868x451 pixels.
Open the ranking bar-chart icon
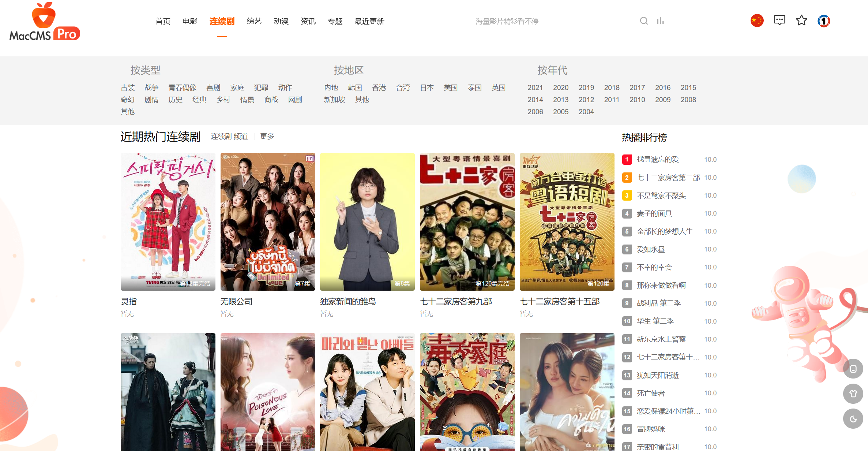coord(660,21)
